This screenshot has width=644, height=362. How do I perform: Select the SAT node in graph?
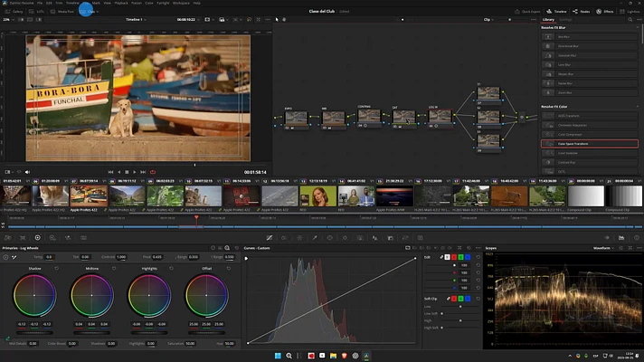coord(403,117)
